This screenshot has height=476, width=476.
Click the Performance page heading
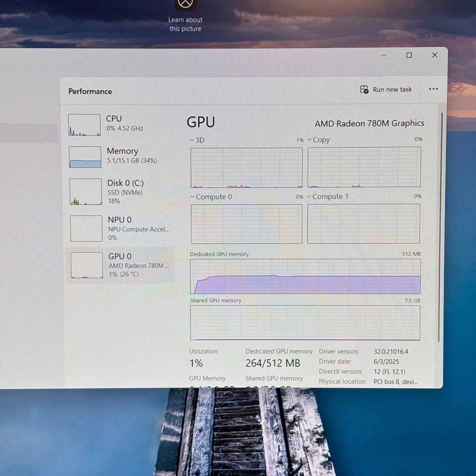[x=90, y=91]
